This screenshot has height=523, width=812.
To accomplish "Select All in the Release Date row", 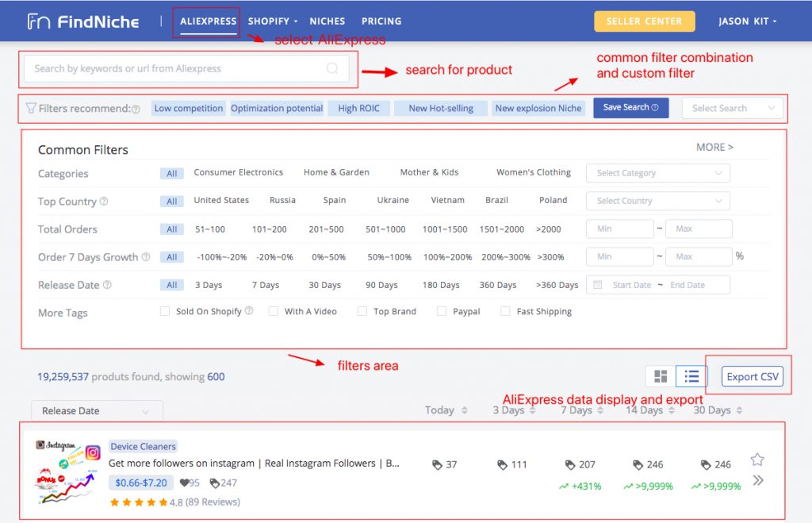I will 172,285.
